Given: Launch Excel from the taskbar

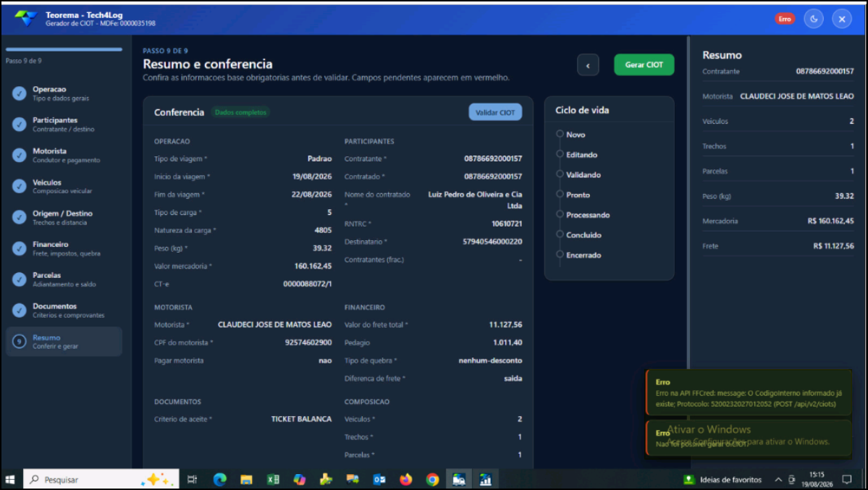Looking at the screenshot, I should point(273,479).
